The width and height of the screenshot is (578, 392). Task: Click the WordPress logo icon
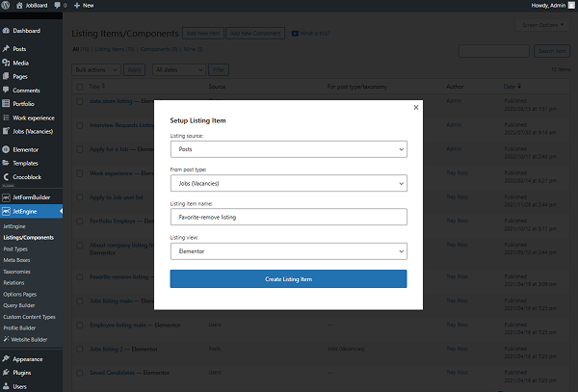coord(6,5)
